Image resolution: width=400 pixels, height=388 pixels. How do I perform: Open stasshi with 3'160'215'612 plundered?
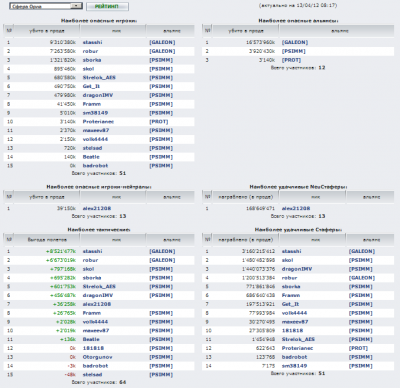pos(291,251)
